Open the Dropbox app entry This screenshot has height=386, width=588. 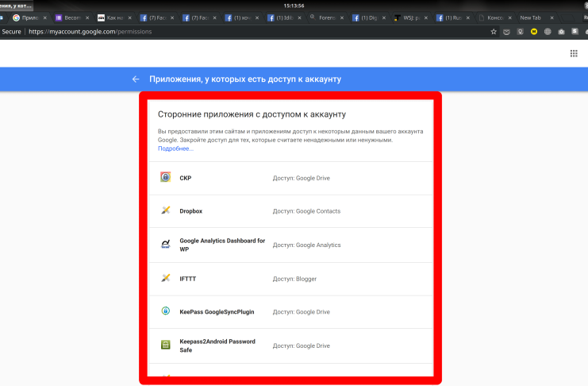(290, 211)
